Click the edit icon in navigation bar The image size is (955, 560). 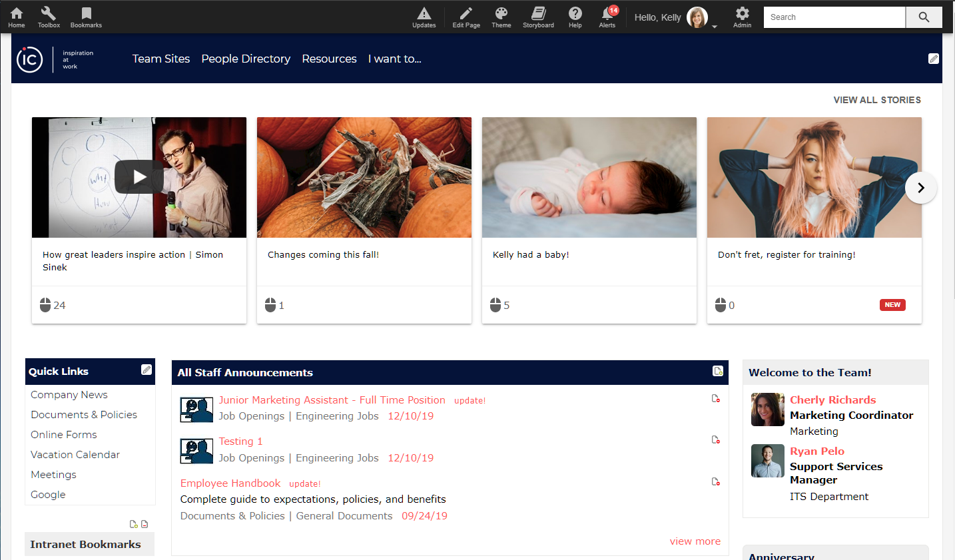[x=934, y=59]
